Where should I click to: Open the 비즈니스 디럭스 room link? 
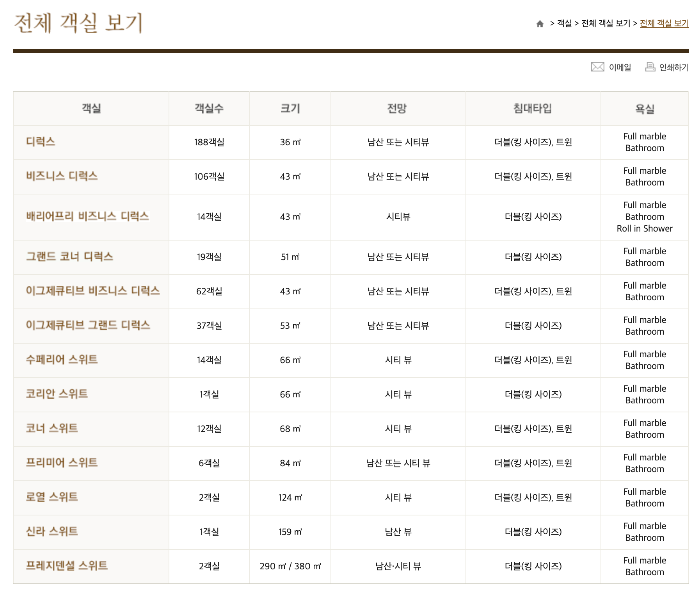click(x=62, y=176)
